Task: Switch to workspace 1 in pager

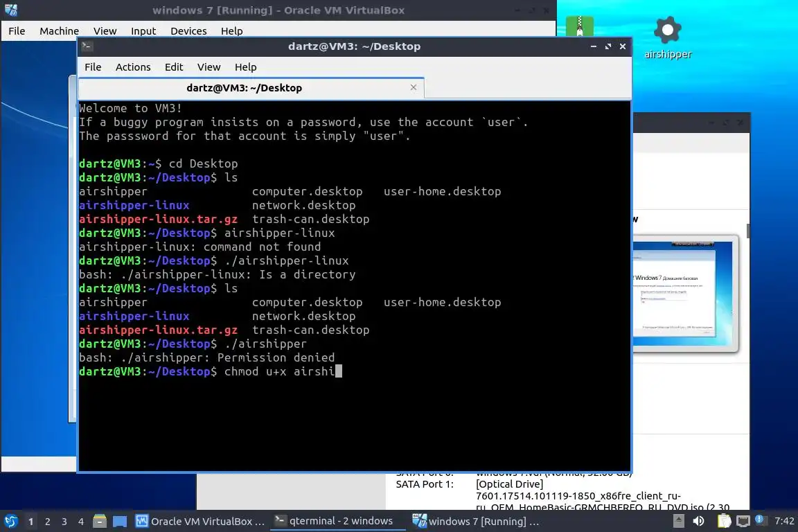Action: [30, 522]
